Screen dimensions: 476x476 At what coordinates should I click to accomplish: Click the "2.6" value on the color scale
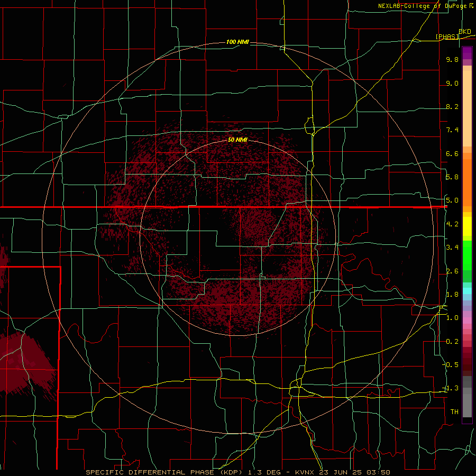point(452,271)
